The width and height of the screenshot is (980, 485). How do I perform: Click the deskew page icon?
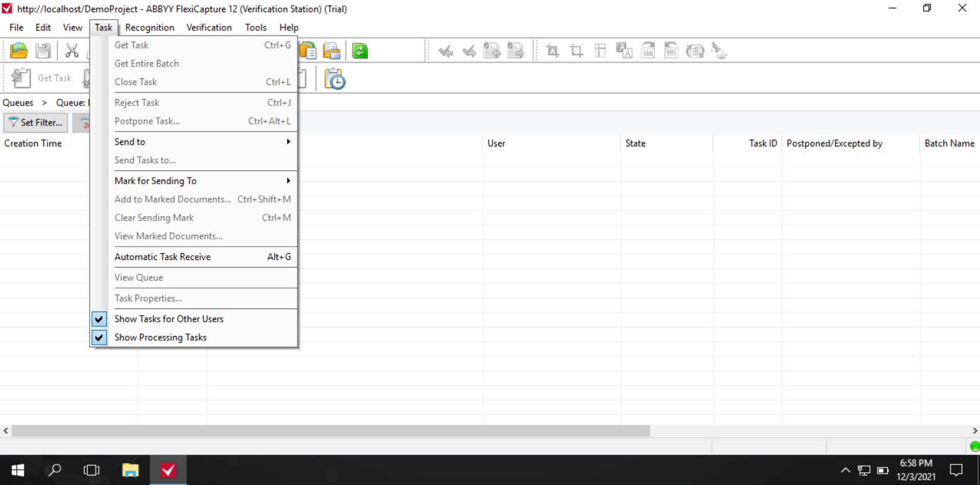coord(695,51)
